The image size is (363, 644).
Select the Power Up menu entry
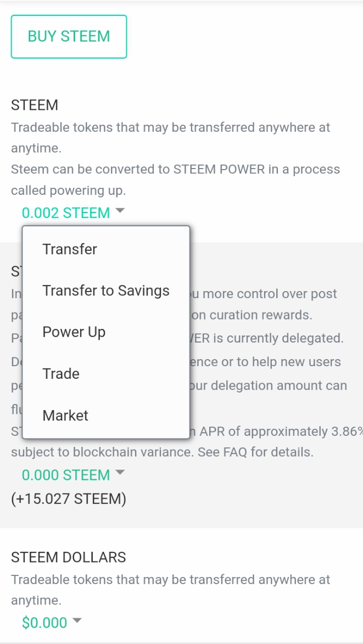pos(74,332)
